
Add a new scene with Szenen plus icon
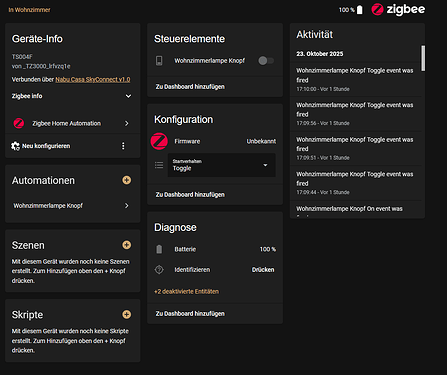[x=127, y=245]
